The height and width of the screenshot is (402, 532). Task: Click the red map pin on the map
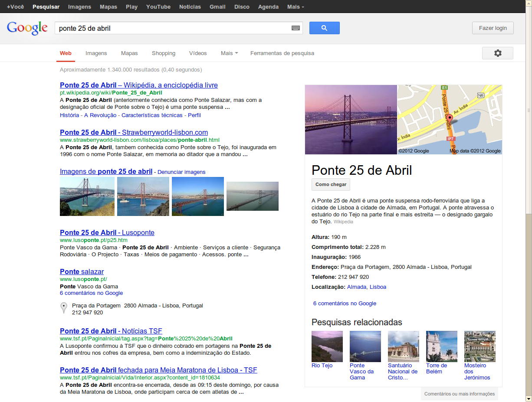pos(450,118)
